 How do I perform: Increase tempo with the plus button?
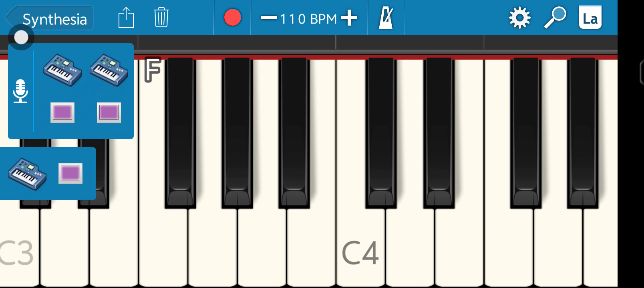point(349,18)
